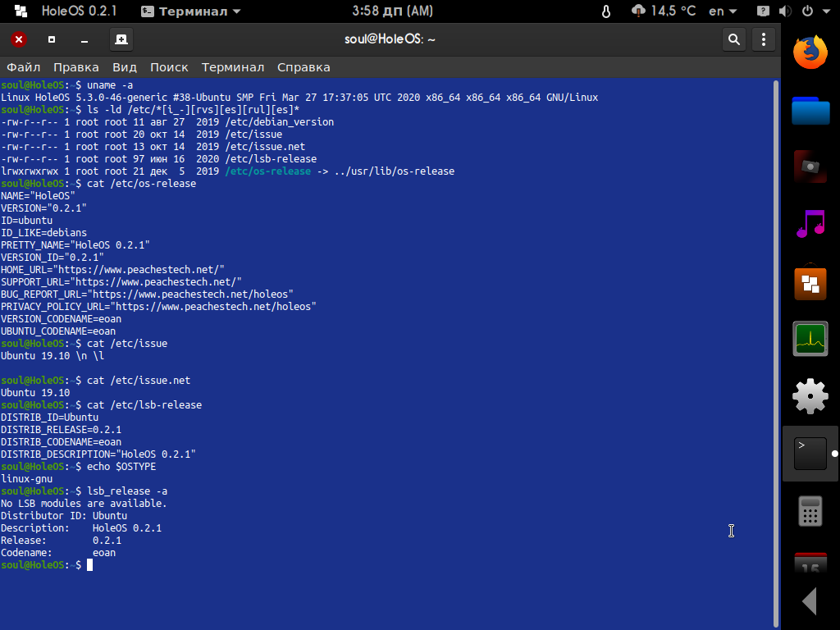Viewport: 840px width, 630px height.
Task: Click the /etc/lsb-release listing row
Action: coord(158,159)
